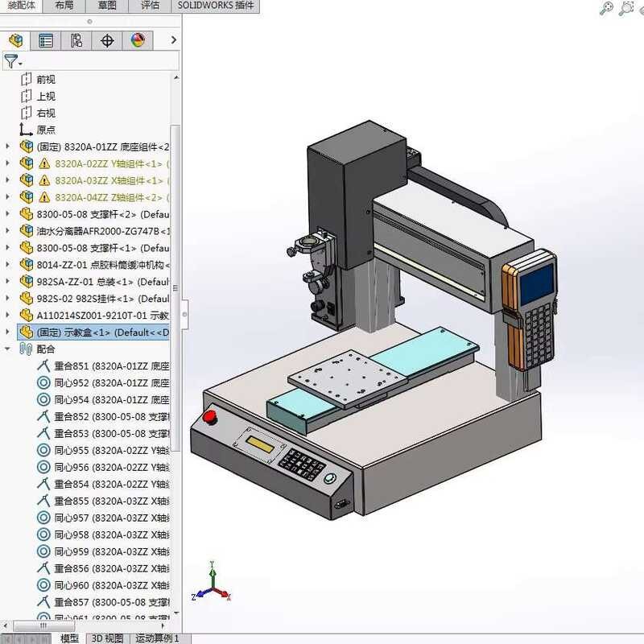Expand the 示教盒<1> component node
Image resolution: width=644 pixels, height=644 pixels.
[x=8, y=332]
